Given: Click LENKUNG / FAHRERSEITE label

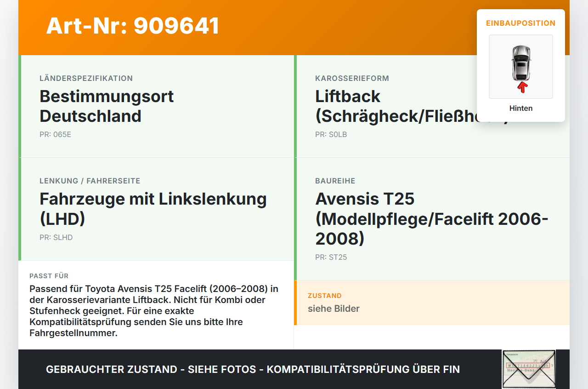Looking at the screenshot, I should [90, 181].
